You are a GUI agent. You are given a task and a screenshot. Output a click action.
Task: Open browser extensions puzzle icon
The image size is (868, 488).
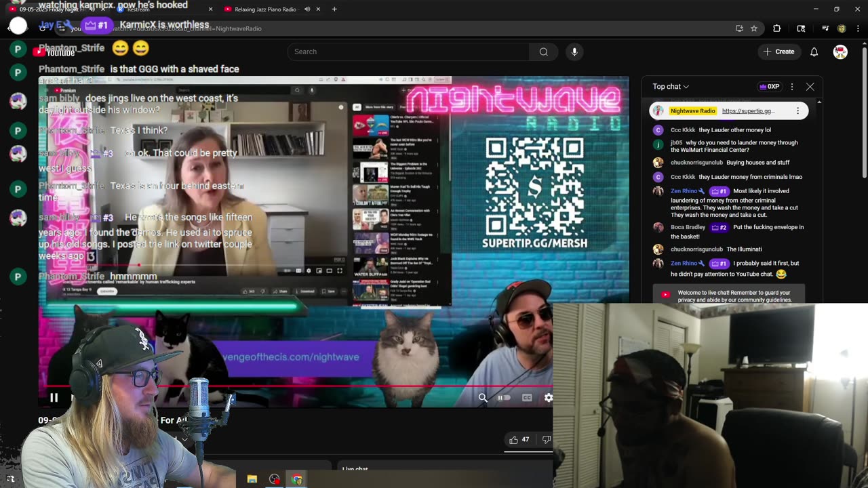[777, 28]
